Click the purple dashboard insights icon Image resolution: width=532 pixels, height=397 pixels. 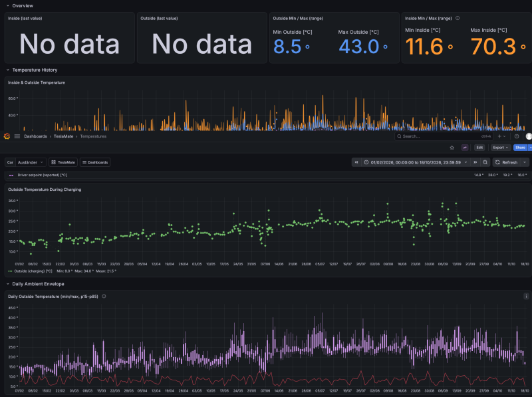coord(465,148)
